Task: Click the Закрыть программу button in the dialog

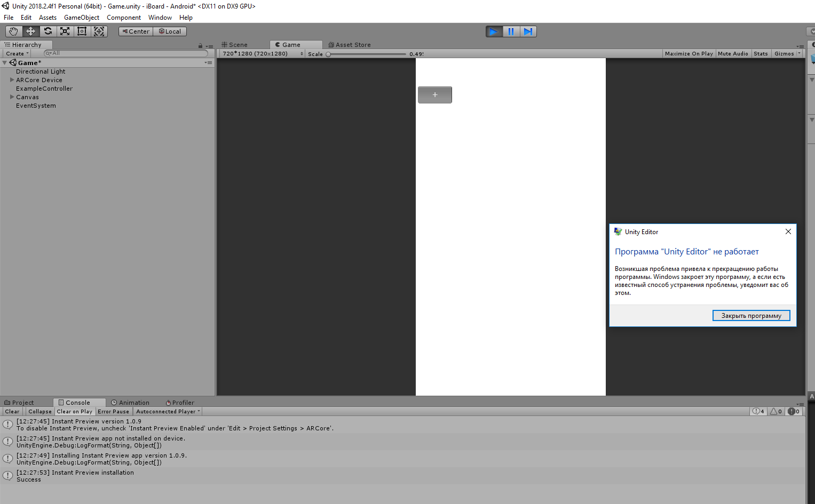Action: [751, 315]
